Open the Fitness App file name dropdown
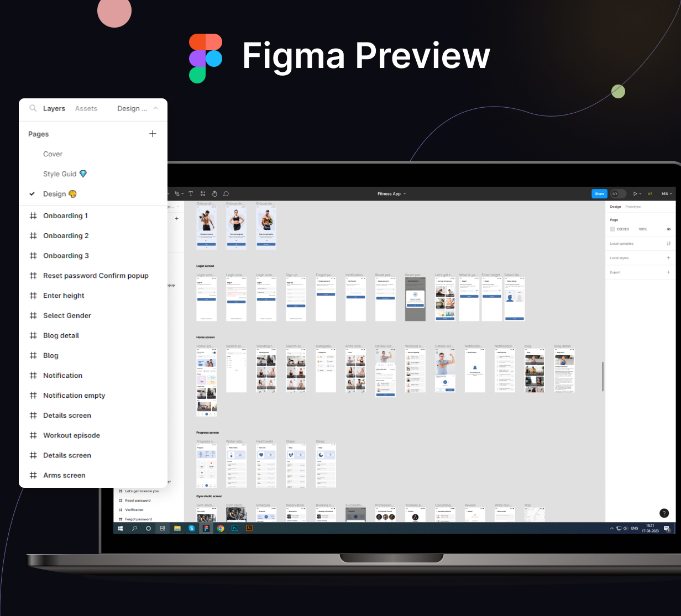 391,194
